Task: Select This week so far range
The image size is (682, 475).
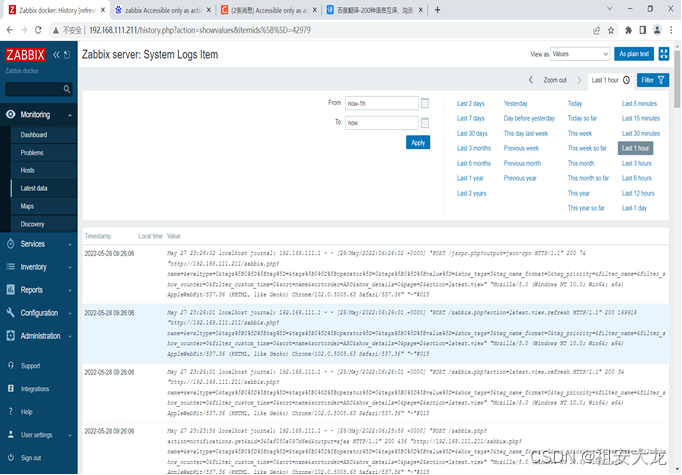Action: point(587,148)
